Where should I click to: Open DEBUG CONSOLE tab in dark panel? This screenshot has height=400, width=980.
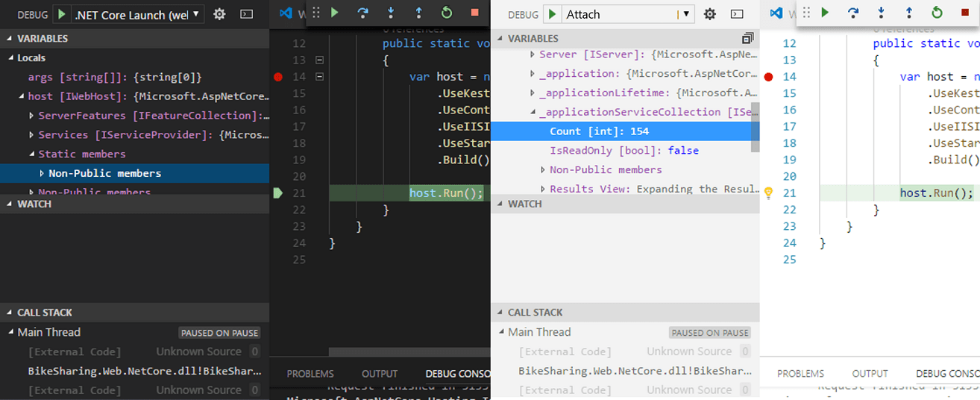click(x=458, y=374)
